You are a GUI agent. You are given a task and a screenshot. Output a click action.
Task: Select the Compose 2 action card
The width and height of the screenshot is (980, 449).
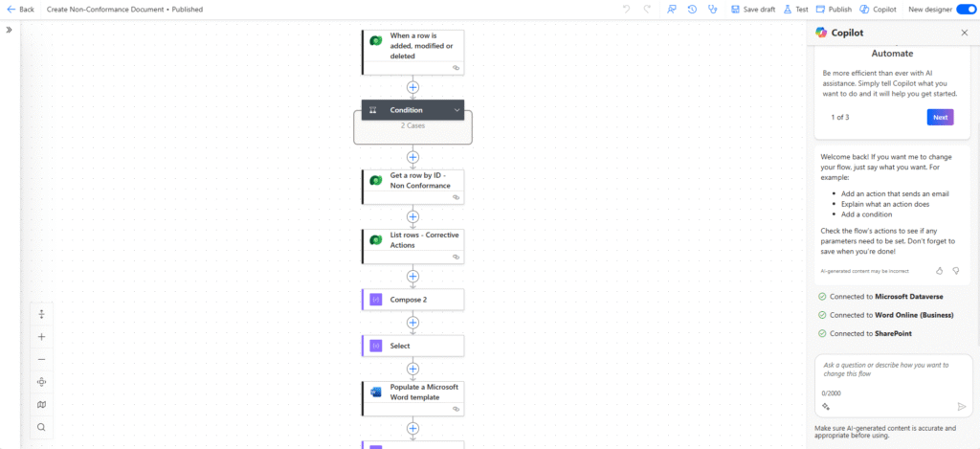[x=412, y=300]
